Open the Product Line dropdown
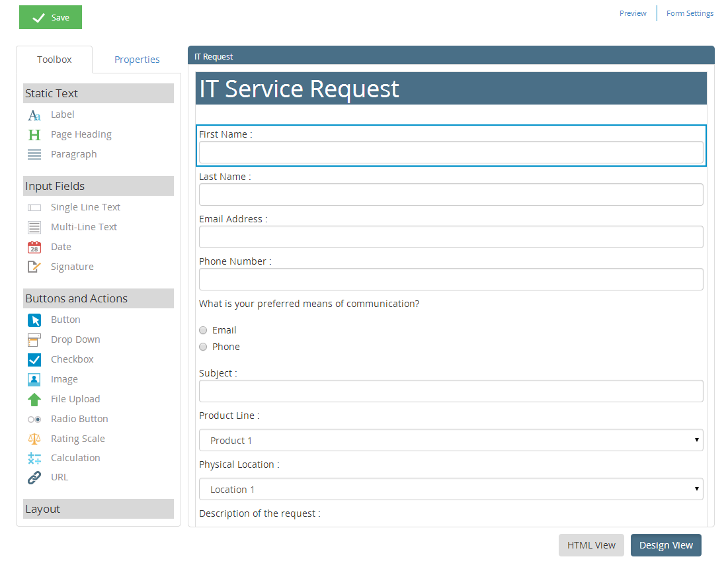 pyautogui.click(x=451, y=440)
